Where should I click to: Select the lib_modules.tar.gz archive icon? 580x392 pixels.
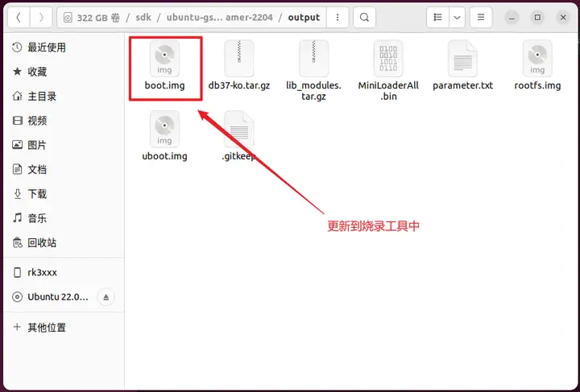click(x=313, y=59)
